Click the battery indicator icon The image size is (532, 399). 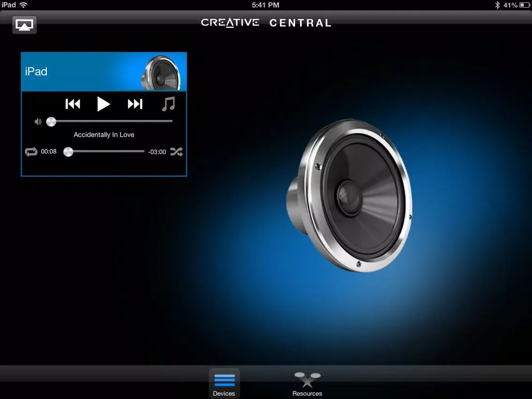click(525, 5)
